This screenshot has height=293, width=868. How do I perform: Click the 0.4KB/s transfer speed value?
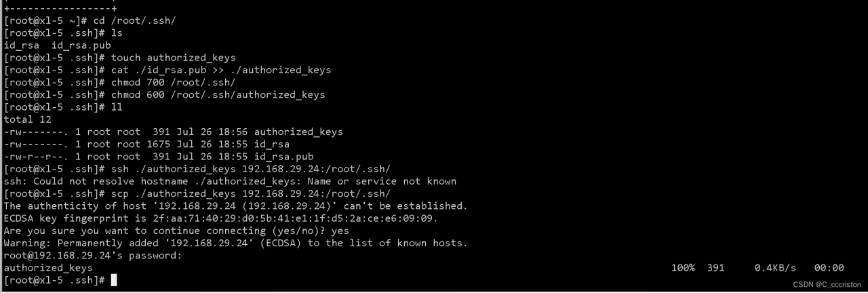click(x=775, y=268)
